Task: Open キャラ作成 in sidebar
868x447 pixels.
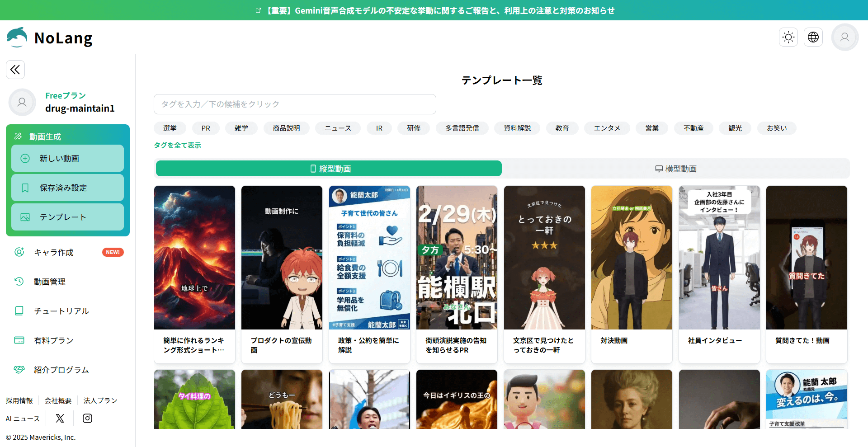Action: tap(54, 252)
